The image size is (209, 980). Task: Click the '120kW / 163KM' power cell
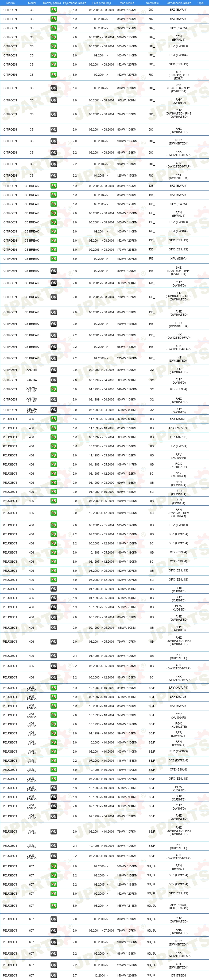pos(127,884)
